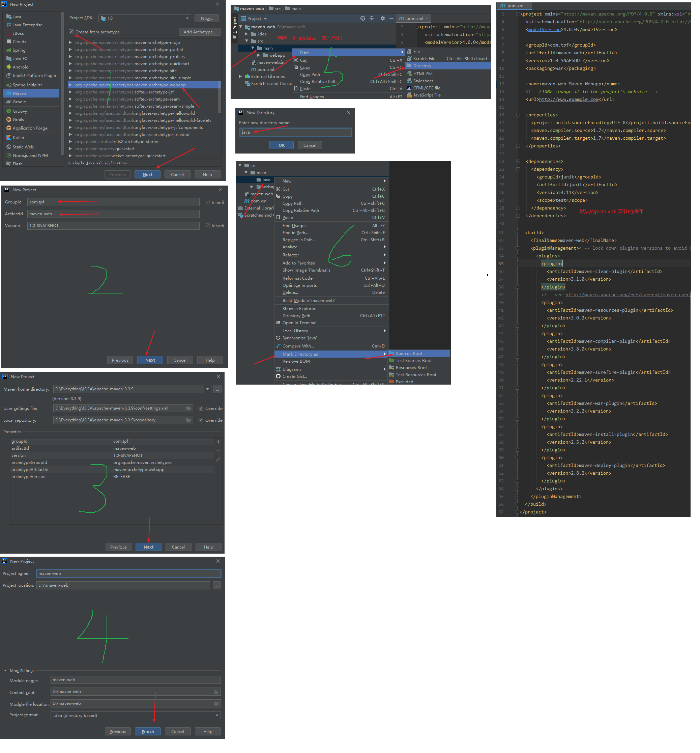Click the new directory name field

296,132
